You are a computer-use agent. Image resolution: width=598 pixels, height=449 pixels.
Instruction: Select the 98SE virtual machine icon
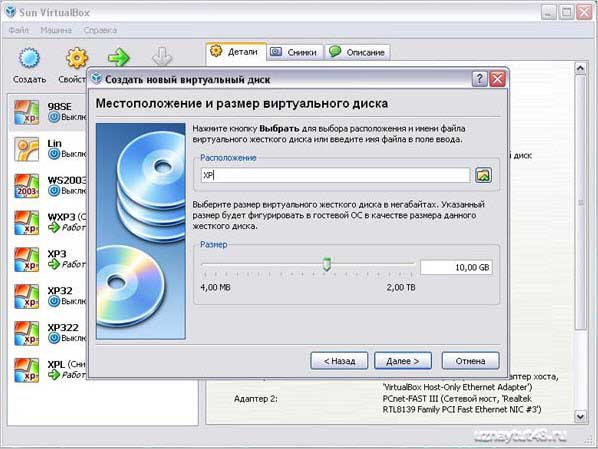click(27, 112)
